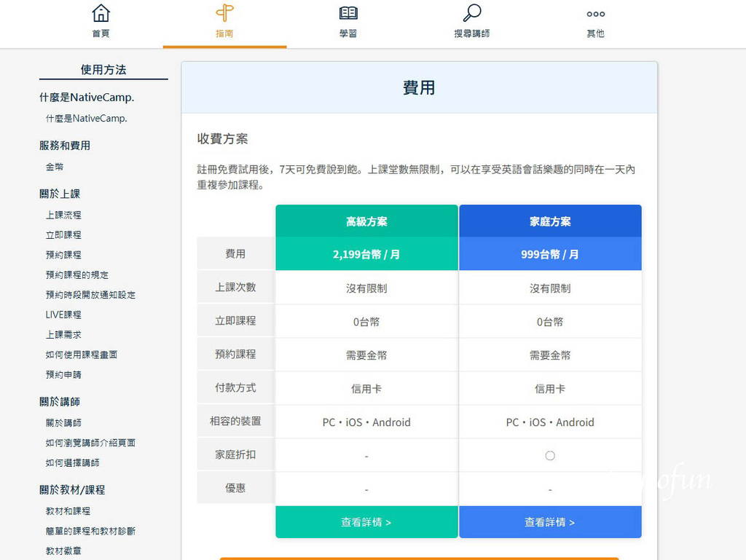Open the 教材和課程 sidebar link

[68, 511]
